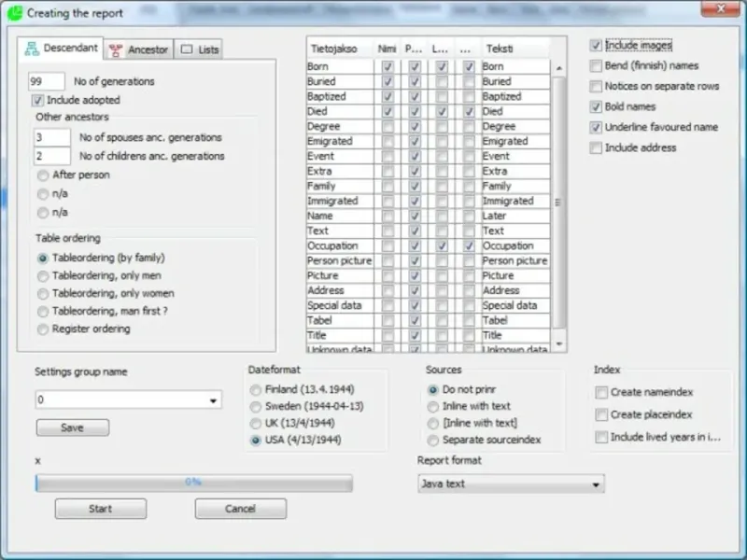Toggle Baptized row Nimi checkbox

click(388, 97)
